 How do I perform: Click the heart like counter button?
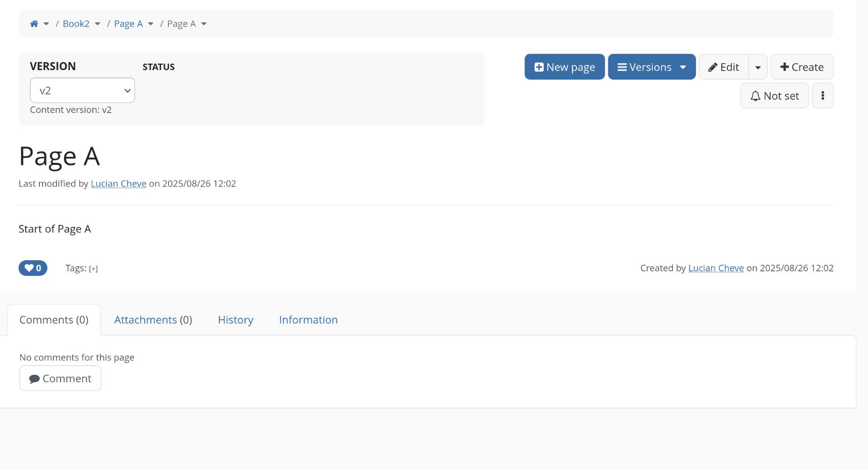[x=33, y=268]
